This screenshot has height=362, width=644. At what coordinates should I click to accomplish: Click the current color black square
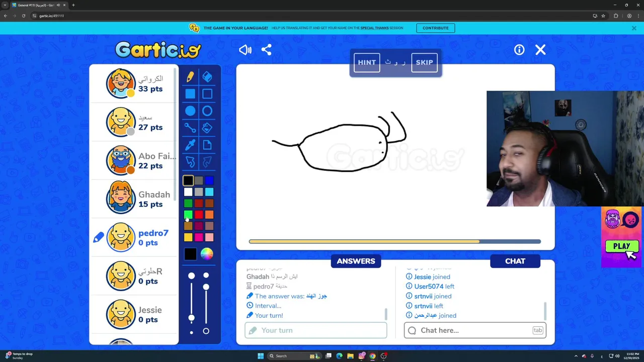pyautogui.click(x=190, y=254)
